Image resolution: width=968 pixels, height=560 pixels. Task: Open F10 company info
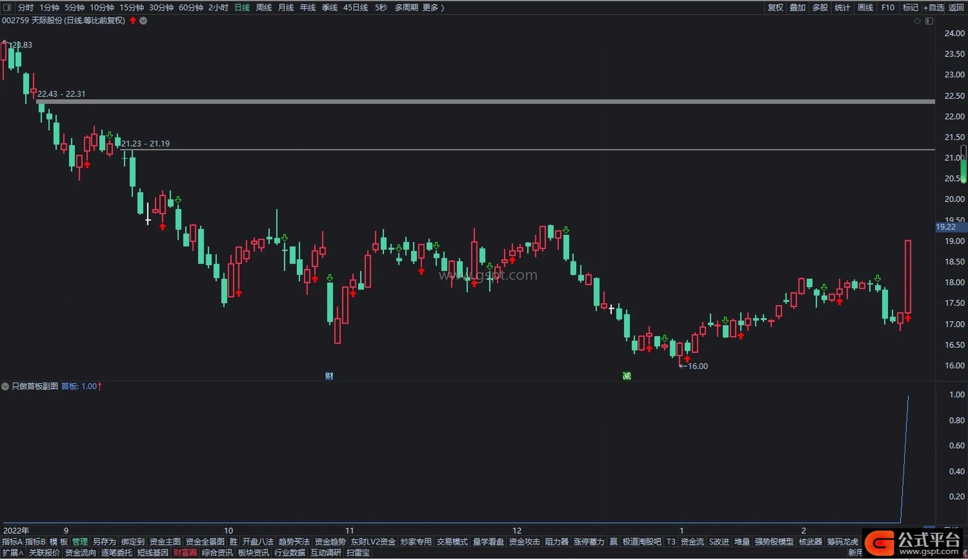(888, 8)
